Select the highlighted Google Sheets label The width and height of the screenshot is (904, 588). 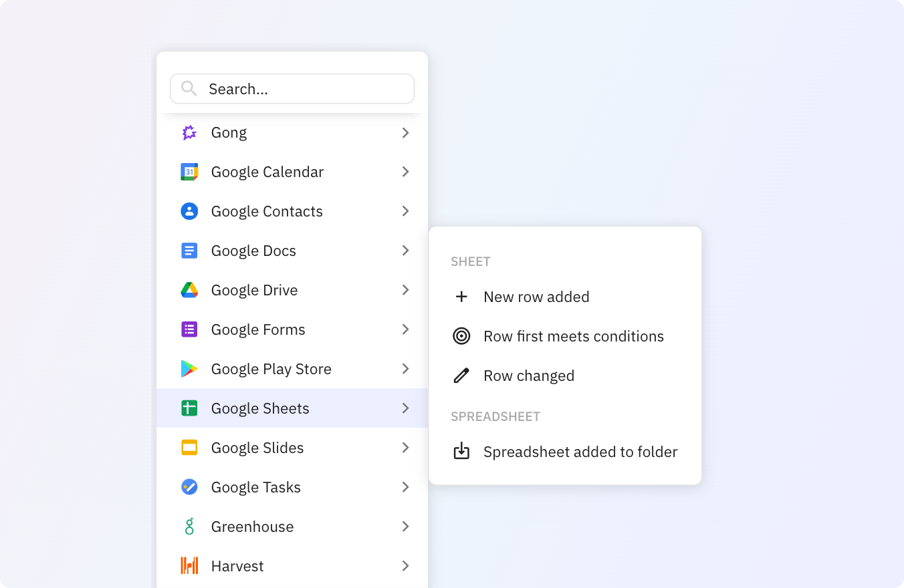pos(260,408)
